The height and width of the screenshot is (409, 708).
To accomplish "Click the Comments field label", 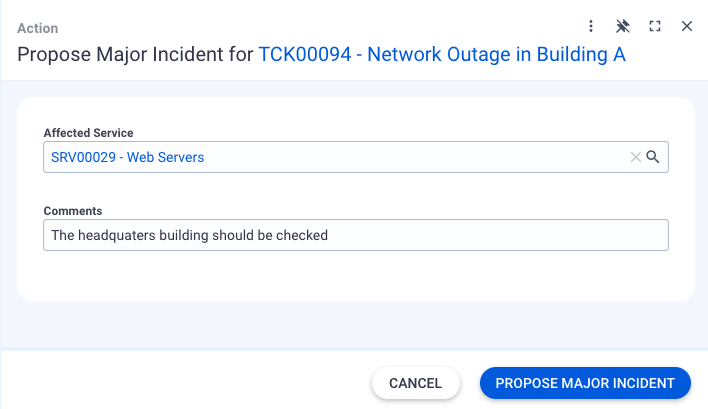I will (73, 211).
